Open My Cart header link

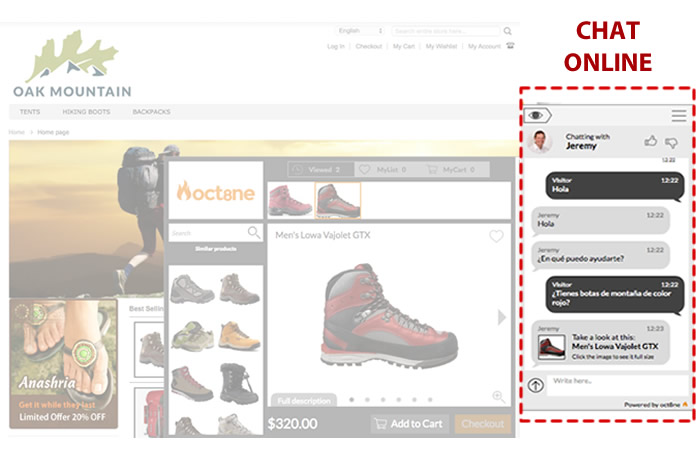404,46
